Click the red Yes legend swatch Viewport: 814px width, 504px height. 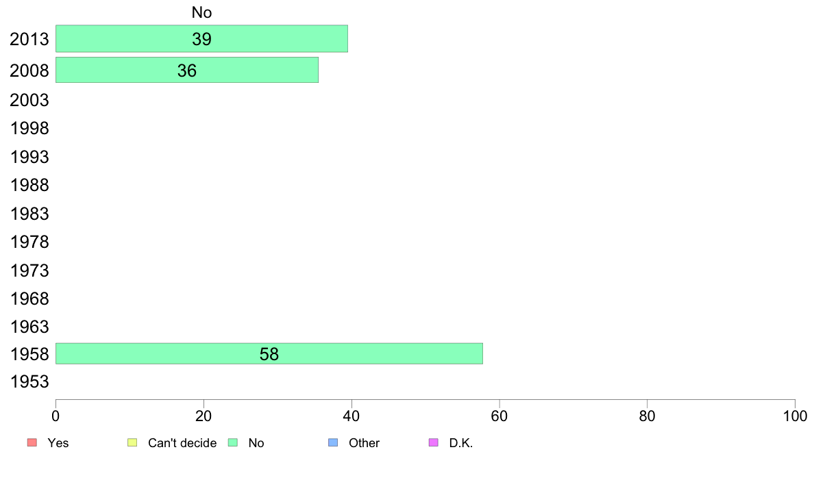(x=32, y=442)
